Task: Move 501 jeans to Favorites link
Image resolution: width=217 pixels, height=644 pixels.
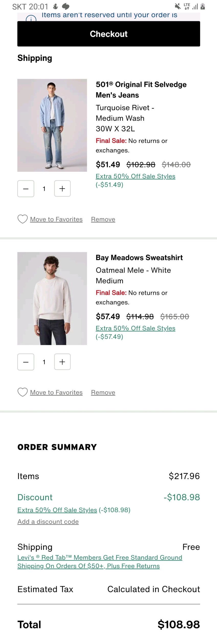Action: 56,220
